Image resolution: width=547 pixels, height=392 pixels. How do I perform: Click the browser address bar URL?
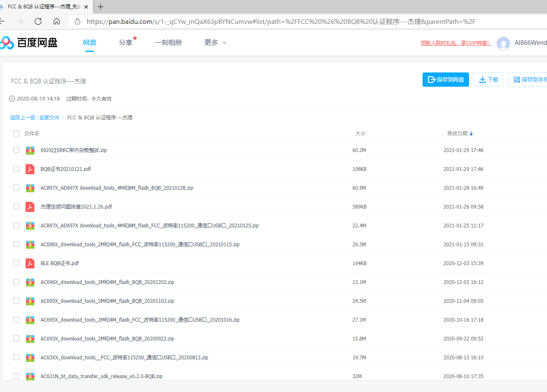click(281, 21)
